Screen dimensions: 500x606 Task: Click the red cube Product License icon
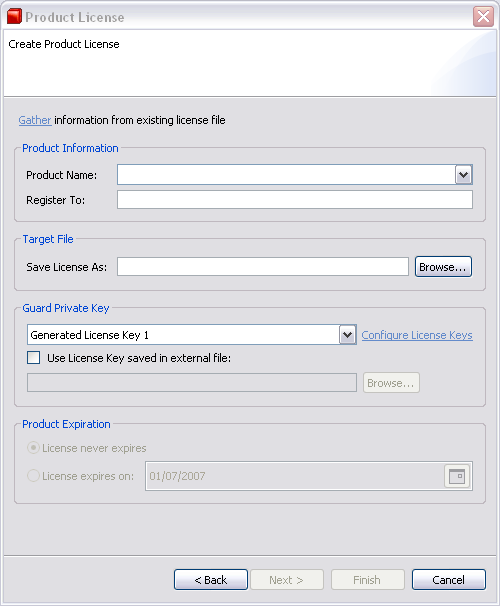point(14,17)
